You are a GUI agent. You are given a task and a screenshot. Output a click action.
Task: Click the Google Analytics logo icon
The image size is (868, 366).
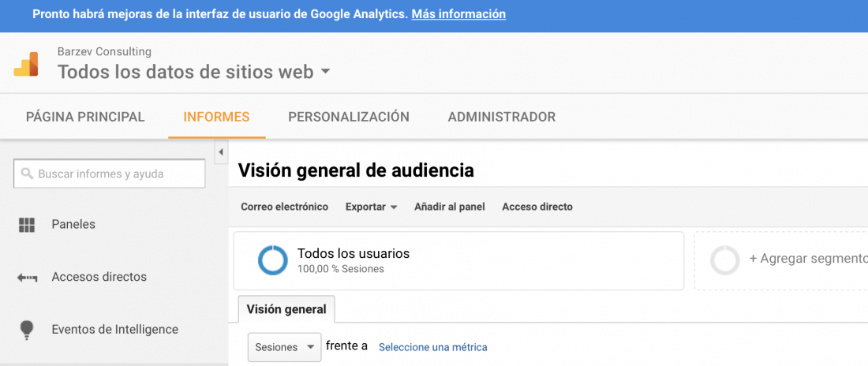tap(26, 64)
